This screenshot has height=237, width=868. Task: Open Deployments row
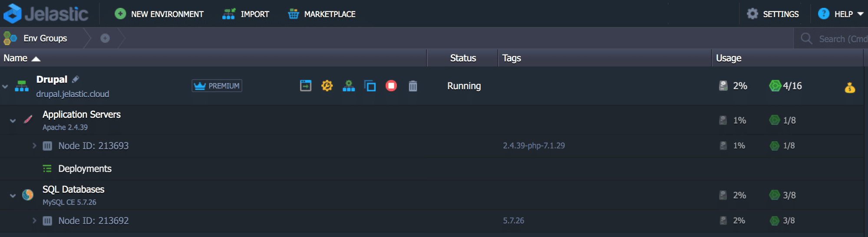tap(432, 169)
